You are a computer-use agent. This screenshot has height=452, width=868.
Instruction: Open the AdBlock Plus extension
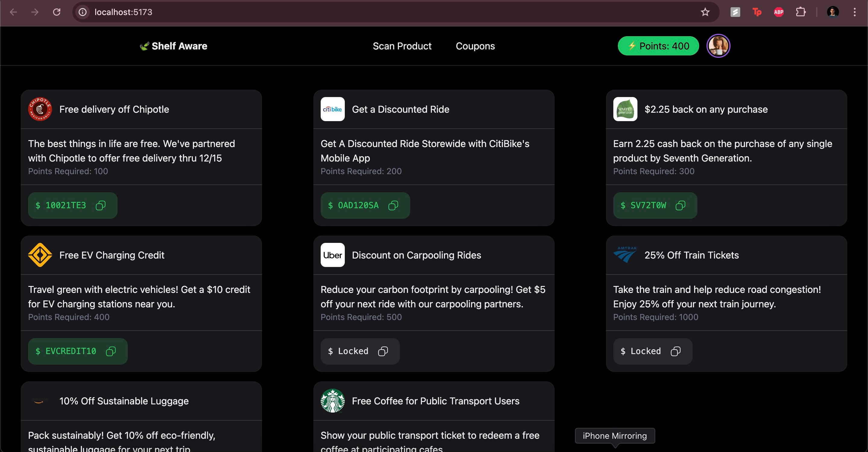(x=778, y=12)
